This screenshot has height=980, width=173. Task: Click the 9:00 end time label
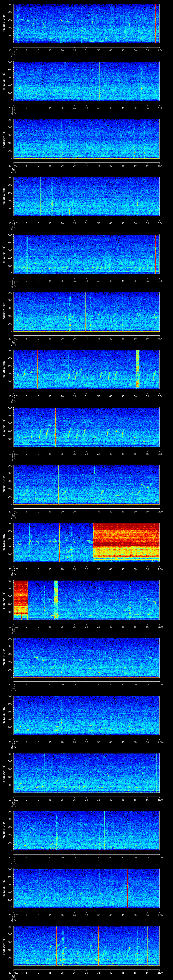160,454
